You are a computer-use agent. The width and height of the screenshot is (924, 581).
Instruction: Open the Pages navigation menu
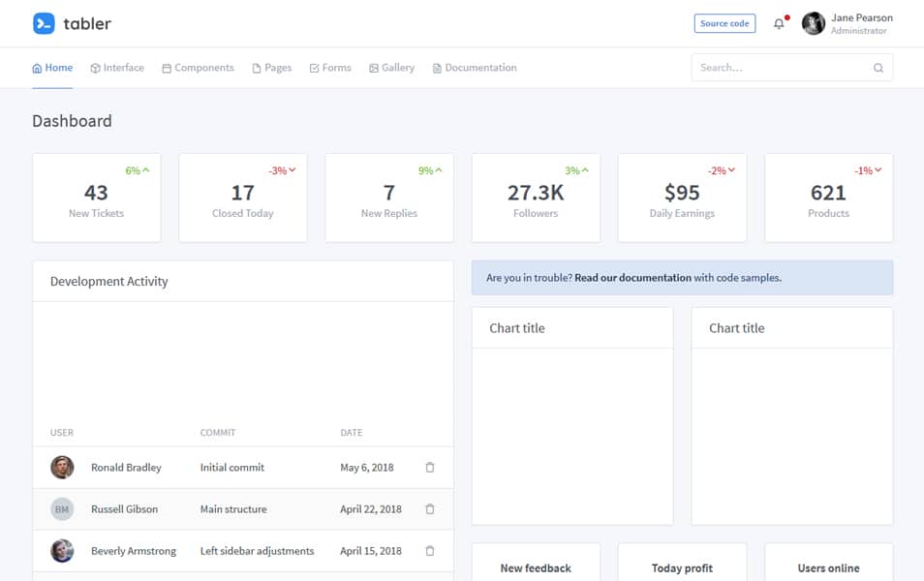point(272,68)
